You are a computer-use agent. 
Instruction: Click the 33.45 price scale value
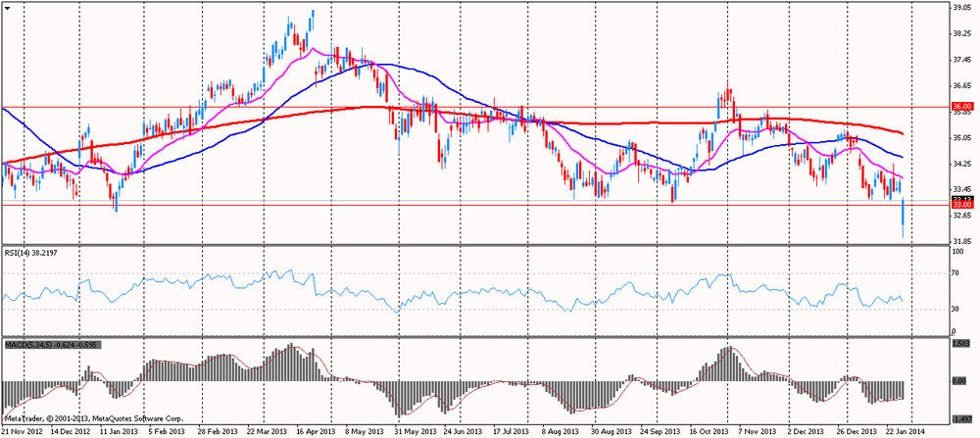tap(960, 189)
